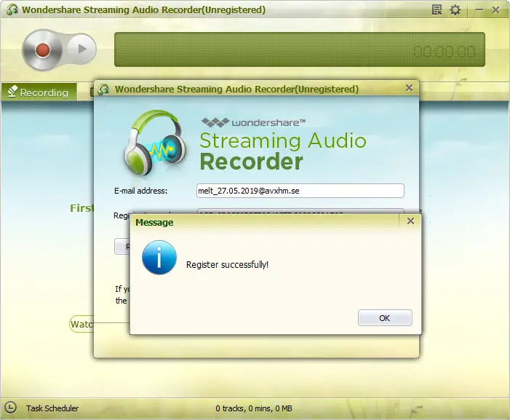510x420 pixels.
Task: Close the main recorder window
Action: (x=495, y=9)
